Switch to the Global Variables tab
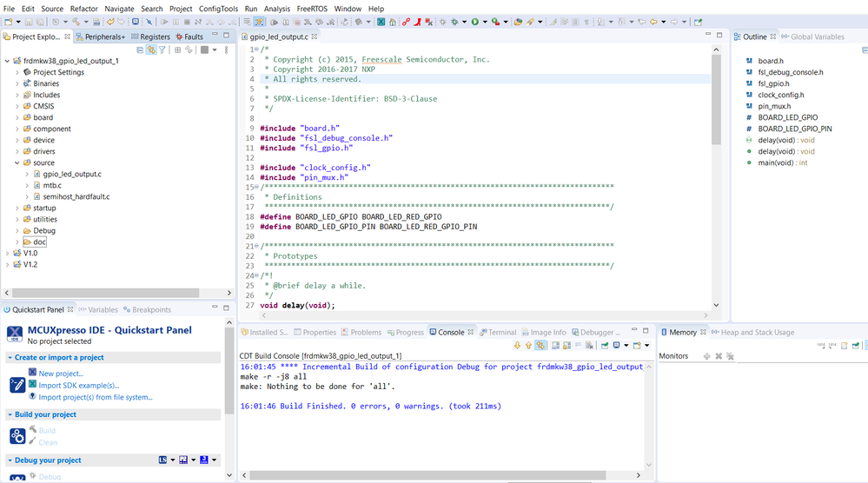 coord(812,36)
